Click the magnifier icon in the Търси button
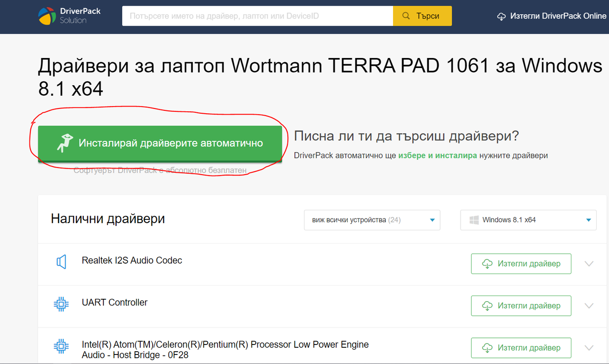This screenshot has width=609, height=364. (406, 16)
